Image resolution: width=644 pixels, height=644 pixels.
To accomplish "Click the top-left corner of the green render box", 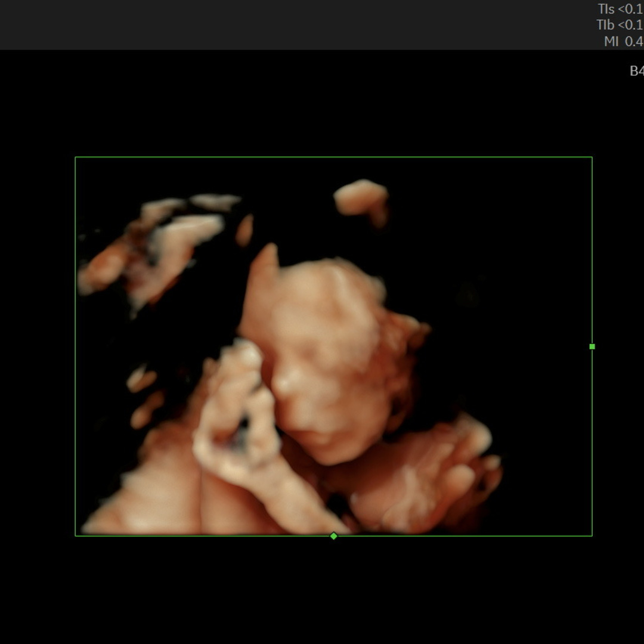I will [x=76, y=157].
